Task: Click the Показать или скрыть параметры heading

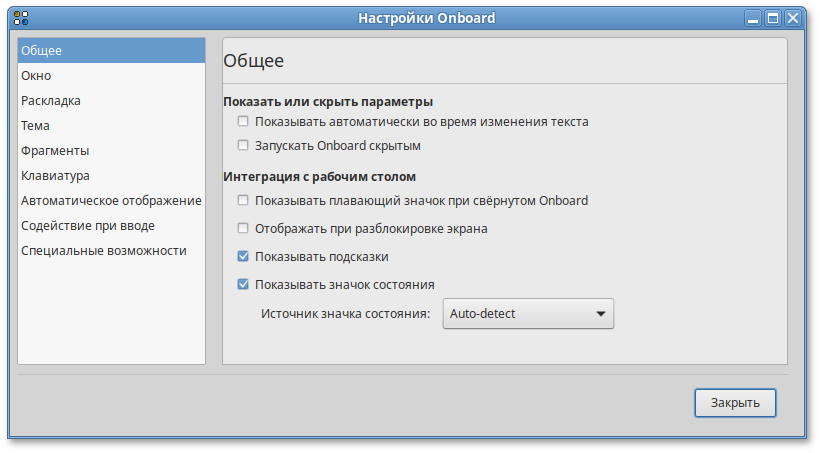Action: pos(328,101)
